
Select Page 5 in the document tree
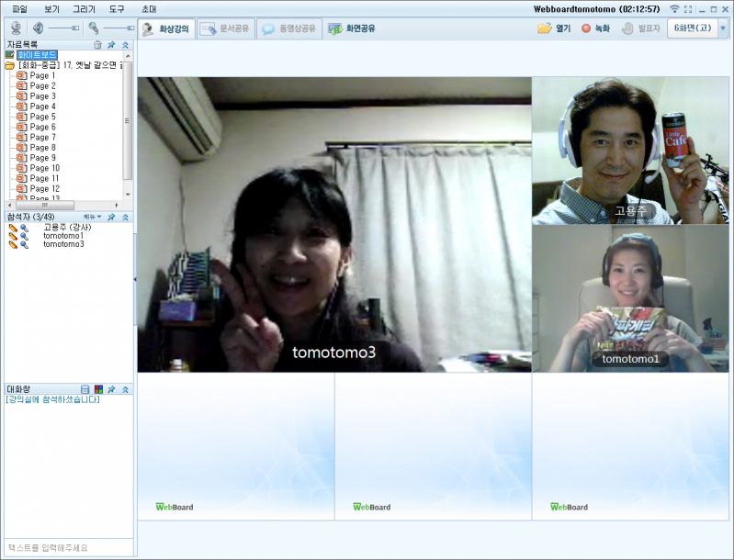[42, 117]
